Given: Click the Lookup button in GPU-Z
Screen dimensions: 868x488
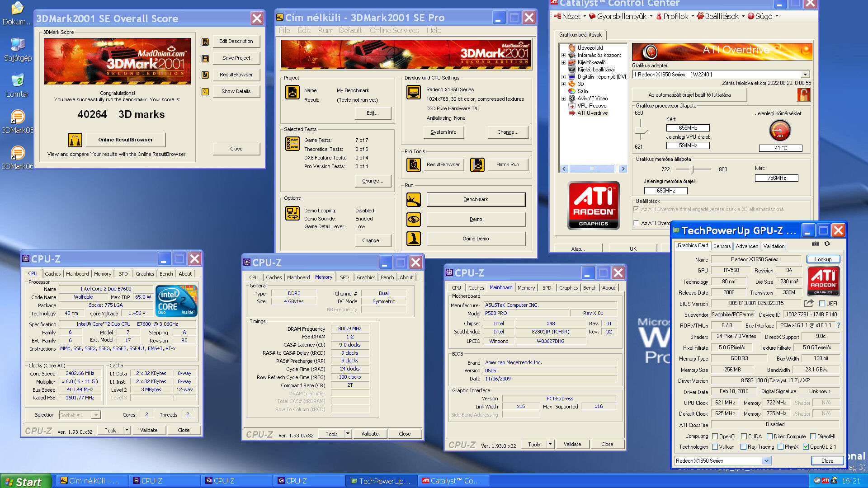Looking at the screenshot, I should 823,259.
